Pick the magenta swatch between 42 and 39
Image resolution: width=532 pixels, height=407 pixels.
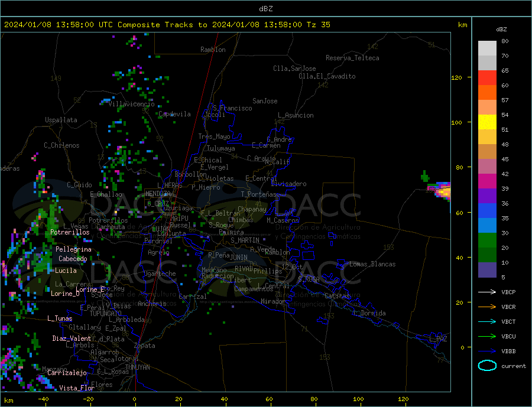point(487,181)
